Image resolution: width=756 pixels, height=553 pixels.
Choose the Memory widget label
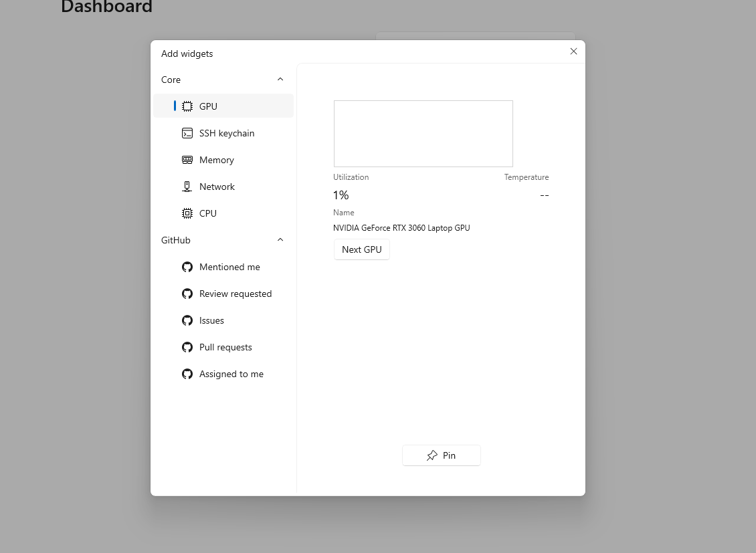[217, 160]
